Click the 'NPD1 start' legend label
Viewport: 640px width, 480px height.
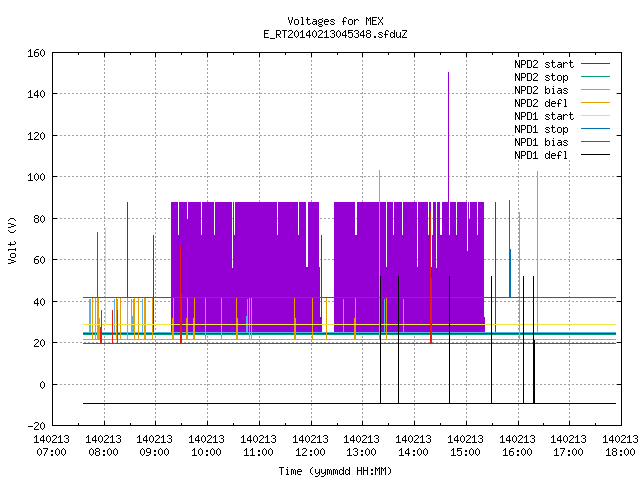544,116
